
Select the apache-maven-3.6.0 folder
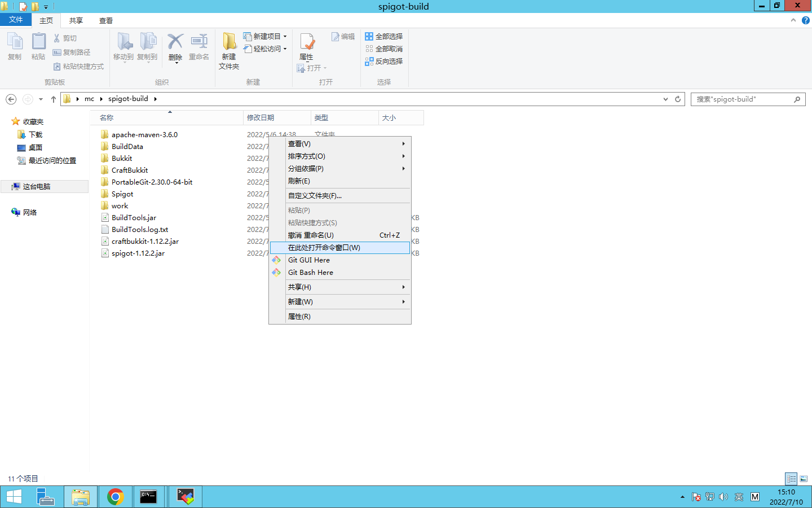pyautogui.click(x=144, y=134)
